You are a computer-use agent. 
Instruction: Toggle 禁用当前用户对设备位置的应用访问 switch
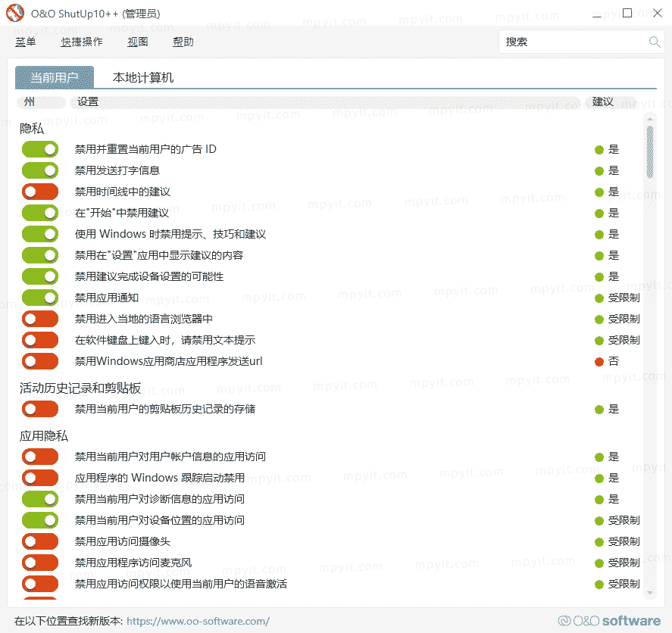coord(40,520)
